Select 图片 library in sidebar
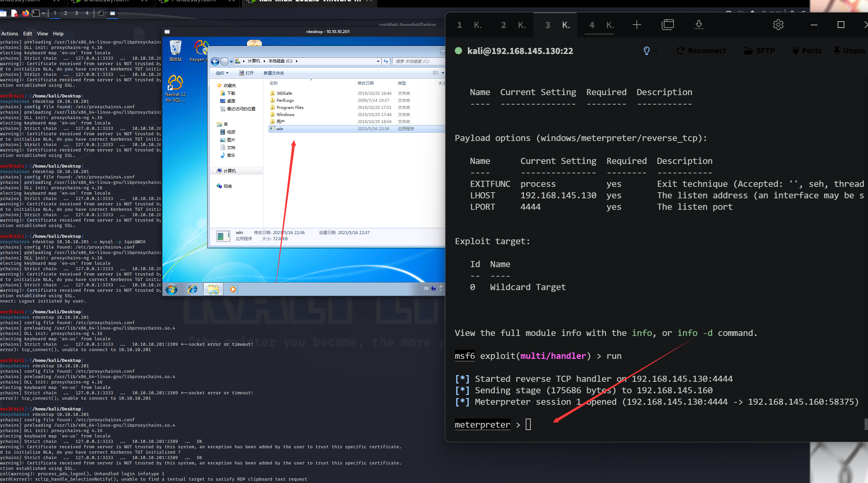The width and height of the screenshot is (868, 483). 228,140
